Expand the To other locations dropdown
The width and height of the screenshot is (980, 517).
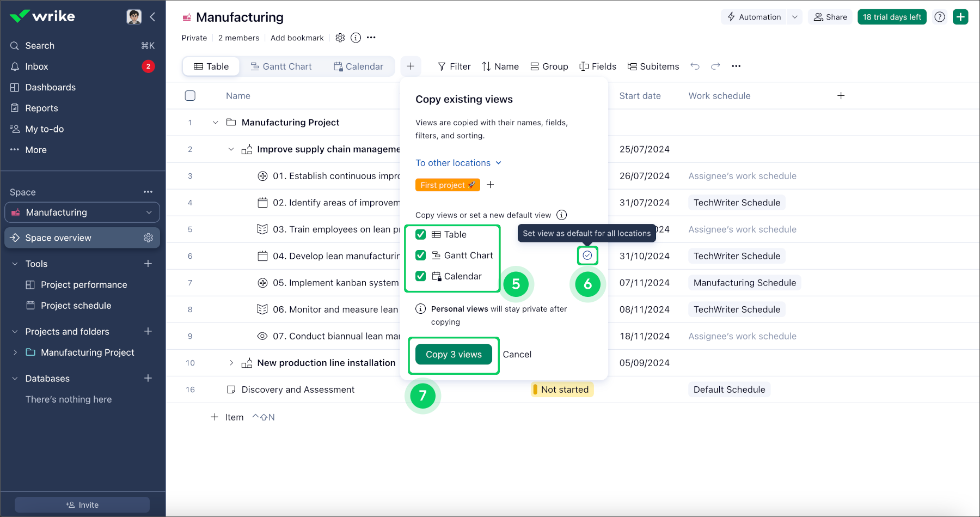[x=458, y=163]
